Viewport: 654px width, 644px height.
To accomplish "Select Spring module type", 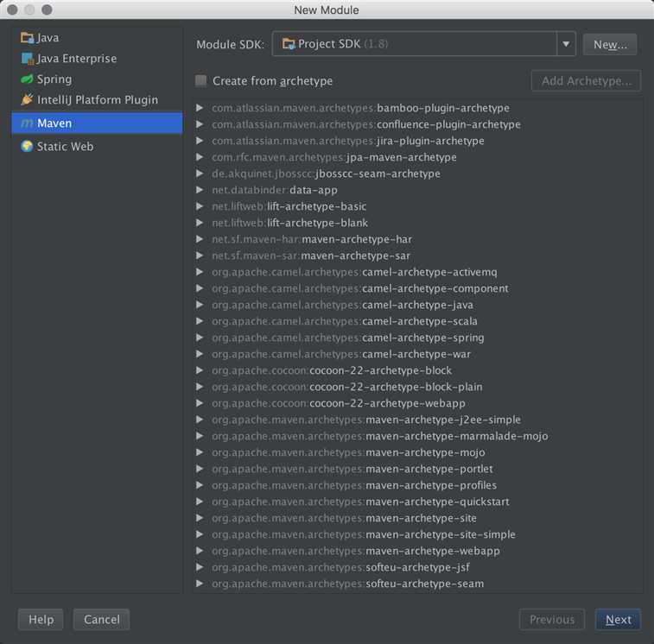I will pyautogui.click(x=97, y=79).
